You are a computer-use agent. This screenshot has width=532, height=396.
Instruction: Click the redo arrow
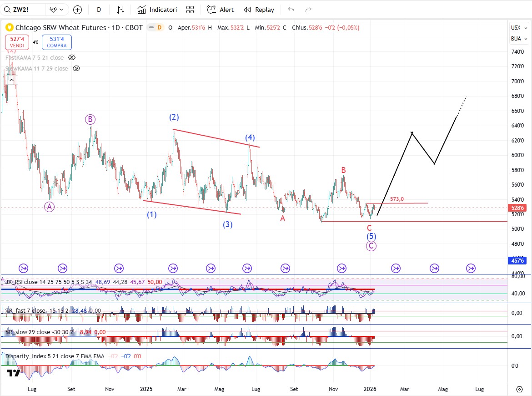pos(308,10)
